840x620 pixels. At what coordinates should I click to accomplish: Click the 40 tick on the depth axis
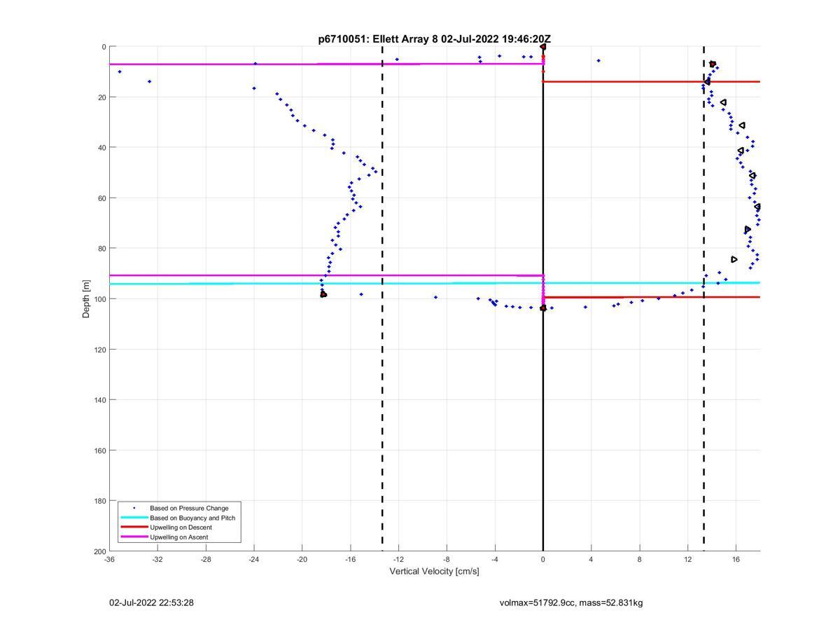tap(101, 148)
